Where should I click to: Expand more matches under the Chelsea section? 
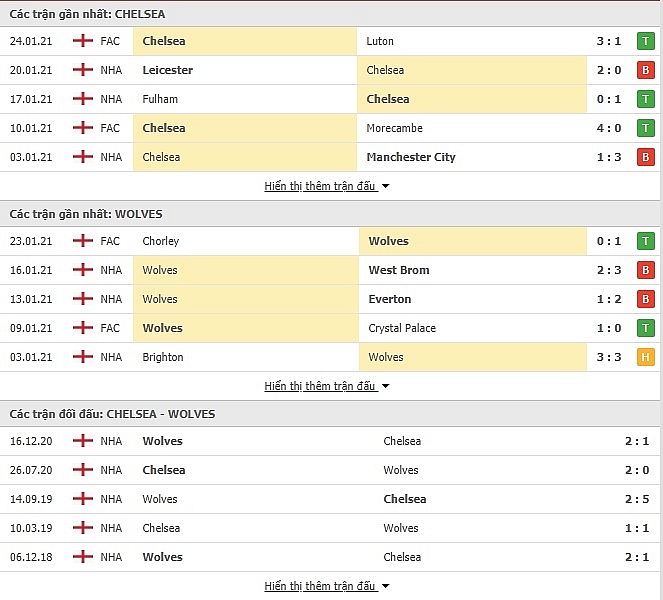tap(326, 186)
